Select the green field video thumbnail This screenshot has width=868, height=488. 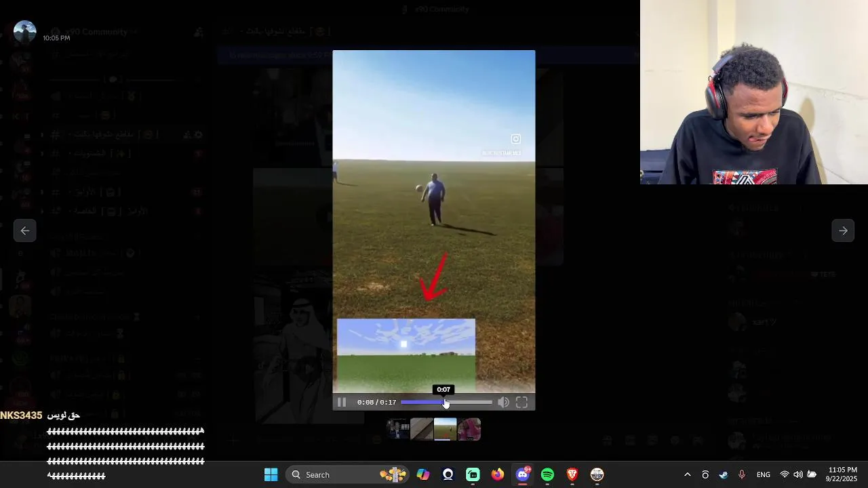pyautogui.click(x=446, y=429)
